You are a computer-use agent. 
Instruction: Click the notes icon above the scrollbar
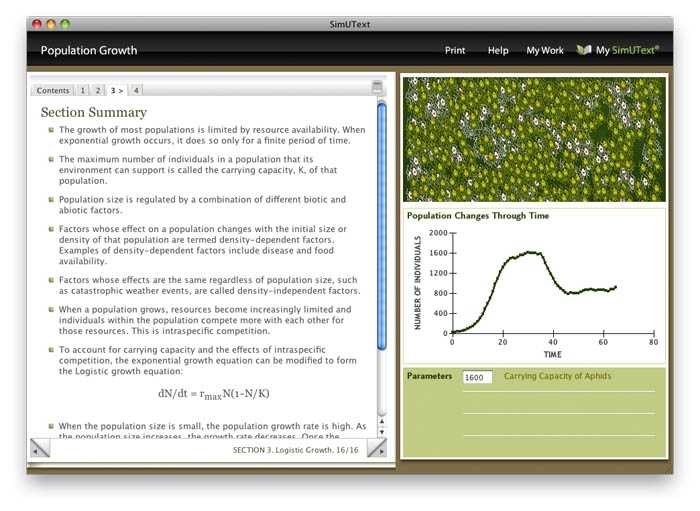click(377, 88)
